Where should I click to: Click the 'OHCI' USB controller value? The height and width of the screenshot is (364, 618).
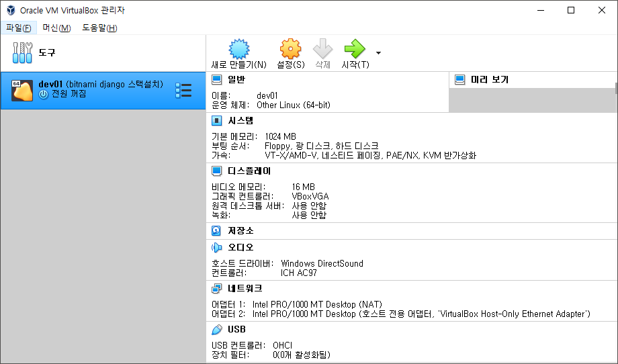click(x=282, y=345)
